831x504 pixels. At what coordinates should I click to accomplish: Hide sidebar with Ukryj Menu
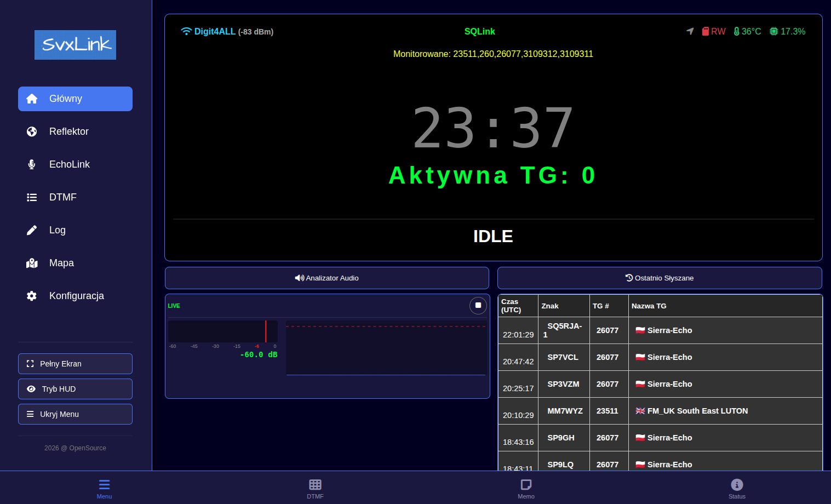tap(75, 414)
